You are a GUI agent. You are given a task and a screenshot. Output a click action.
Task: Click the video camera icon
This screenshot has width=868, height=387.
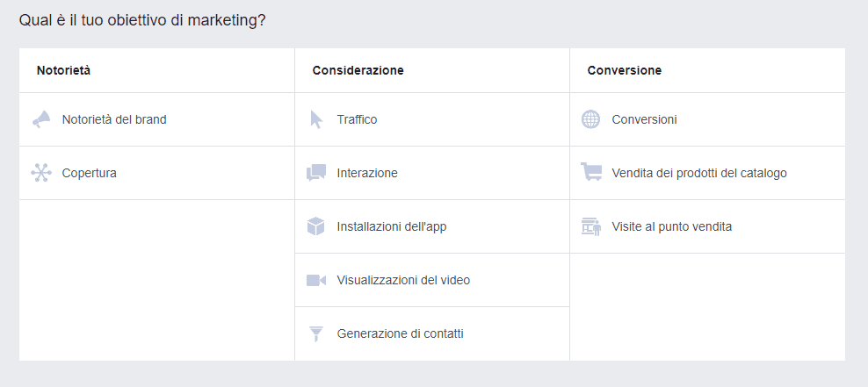tap(316, 280)
